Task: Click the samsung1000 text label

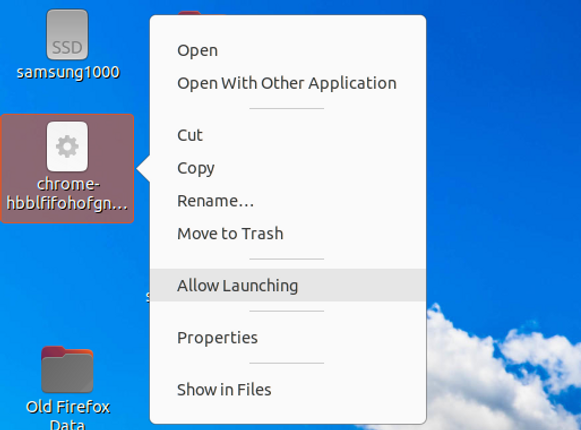Action: 68,72
